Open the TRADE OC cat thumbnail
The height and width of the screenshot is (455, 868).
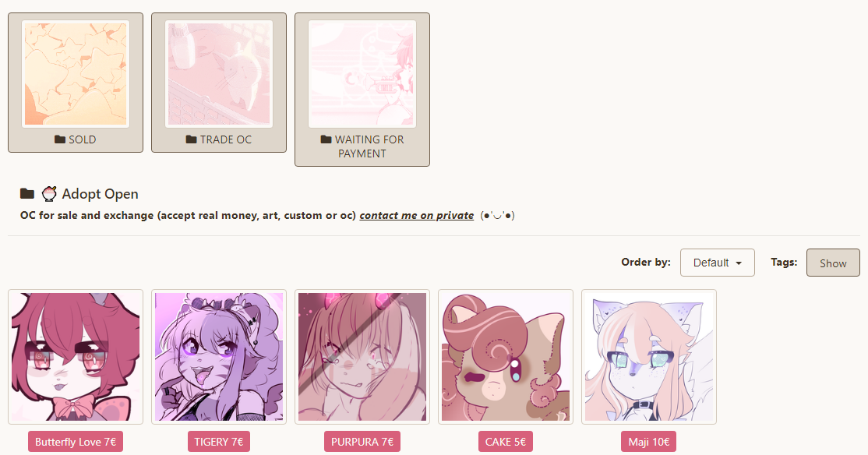[x=219, y=74]
